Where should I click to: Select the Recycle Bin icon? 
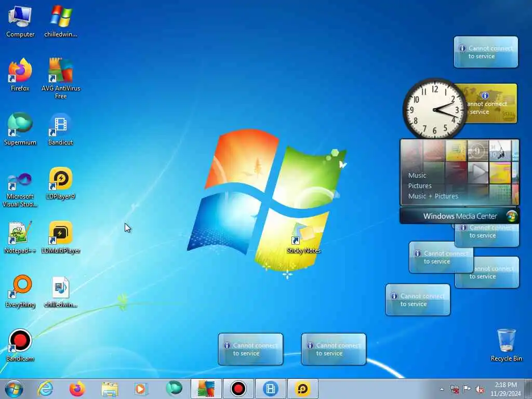tap(506, 345)
